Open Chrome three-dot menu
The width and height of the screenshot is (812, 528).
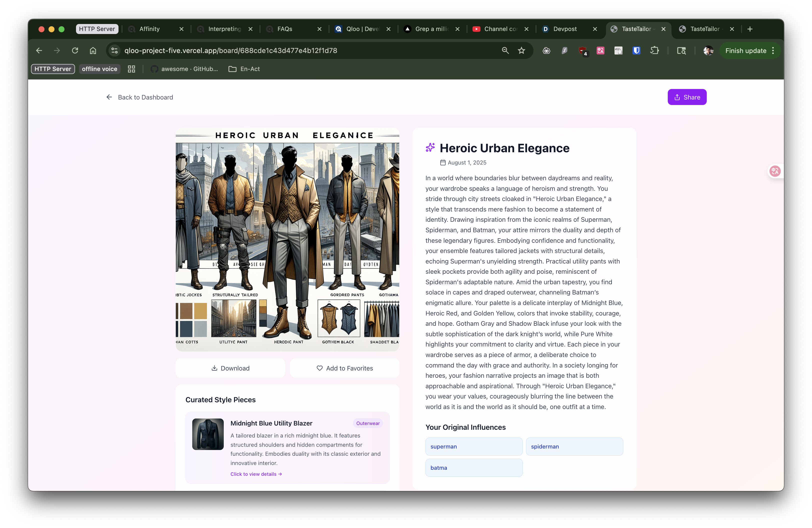[773, 50]
